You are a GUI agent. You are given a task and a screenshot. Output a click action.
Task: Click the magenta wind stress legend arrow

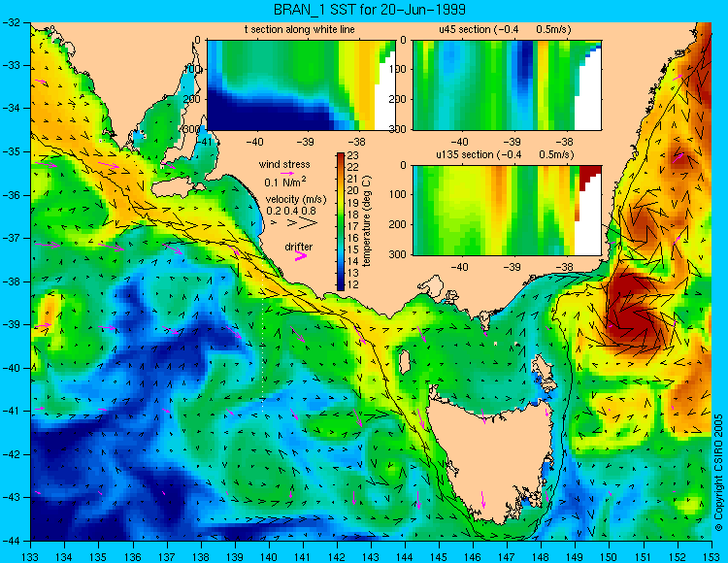coord(287,173)
